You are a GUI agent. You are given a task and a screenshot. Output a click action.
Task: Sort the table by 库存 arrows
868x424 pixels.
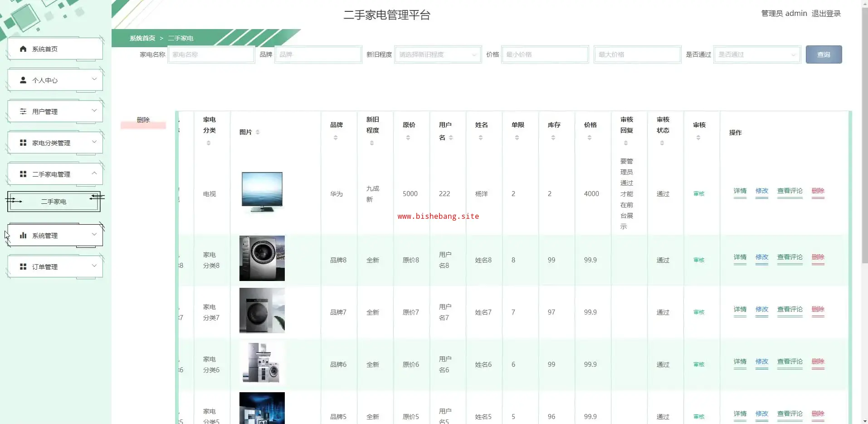553,138
